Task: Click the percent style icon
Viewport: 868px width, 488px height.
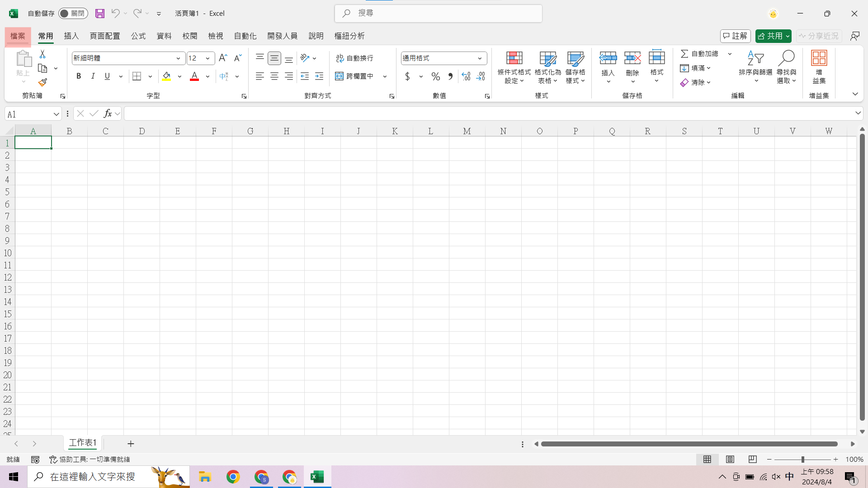Action: pos(435,76)
